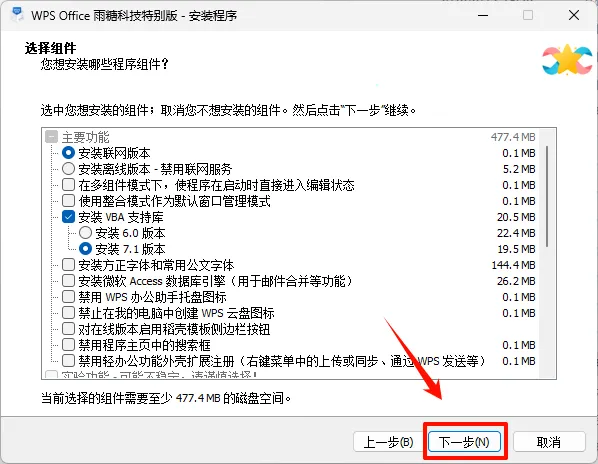Check 使用整合模式作为默认窗口管理模式
The height and width of the screenshot is (464, 598).
(68, 201)
